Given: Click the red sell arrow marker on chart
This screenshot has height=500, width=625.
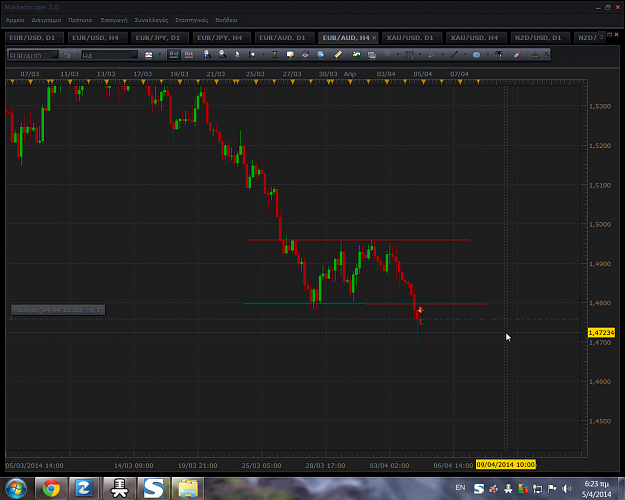Looking at the screenshot, I should pyautogui.click(x=420, y=310).
